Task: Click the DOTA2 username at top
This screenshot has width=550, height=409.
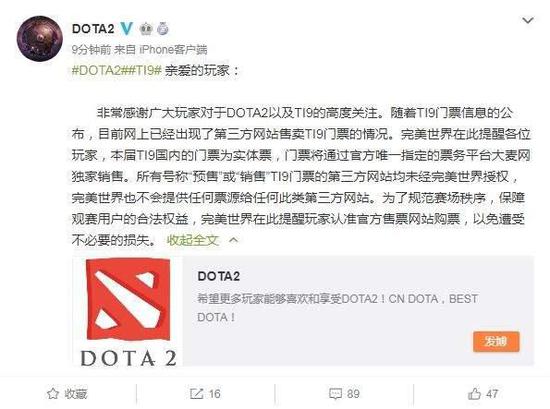Action: pyautogui.click(x=93, y=29)
